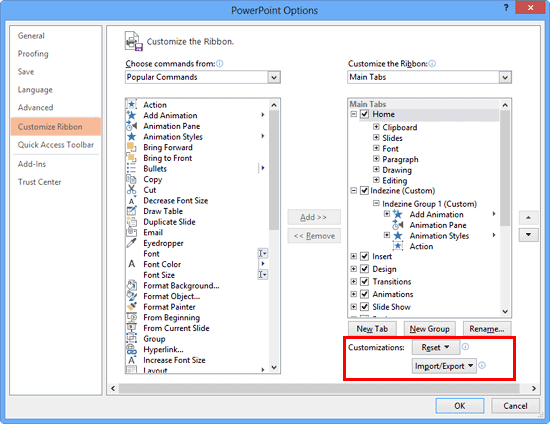Click the New Group button
Screen dimensions: 550x424
(x=429, y=329)
